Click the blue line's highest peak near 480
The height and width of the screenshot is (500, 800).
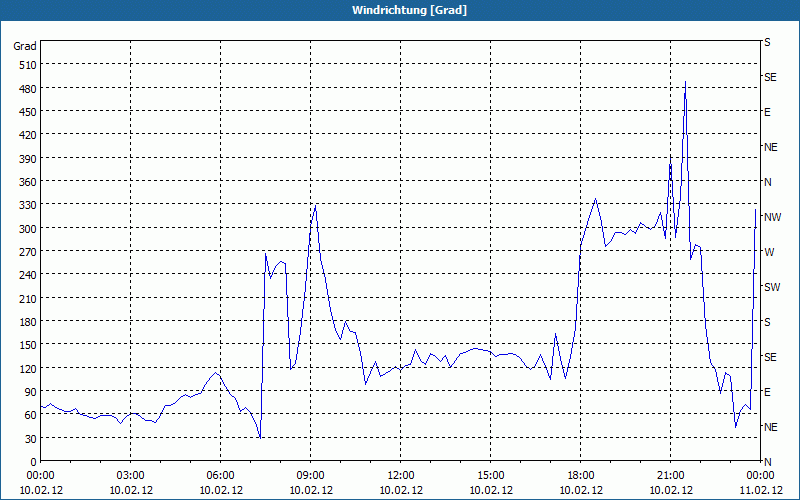[x=685, y=82]
